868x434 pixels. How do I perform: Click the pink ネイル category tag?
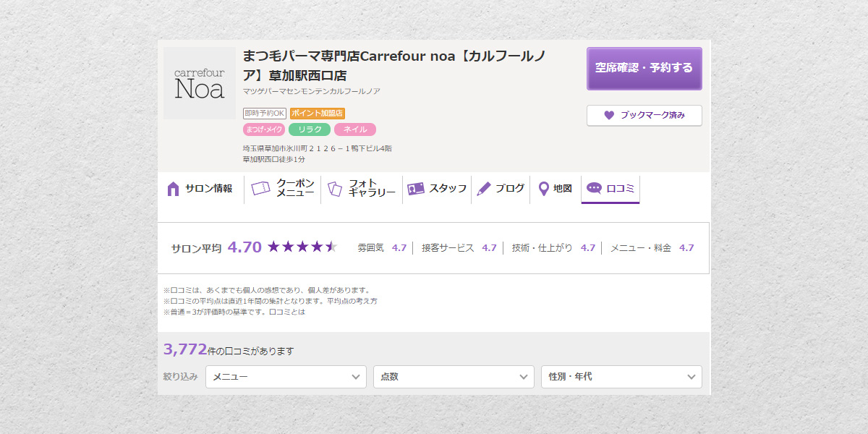click(x=355, y=129)
